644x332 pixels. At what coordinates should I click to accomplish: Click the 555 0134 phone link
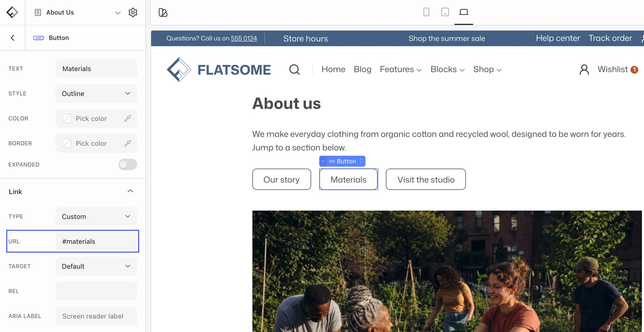pos(244,38)
